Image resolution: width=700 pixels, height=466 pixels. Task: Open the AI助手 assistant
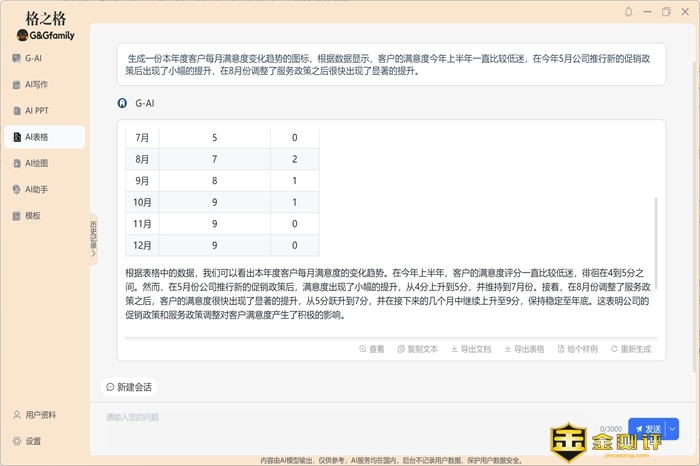(36, 189)
